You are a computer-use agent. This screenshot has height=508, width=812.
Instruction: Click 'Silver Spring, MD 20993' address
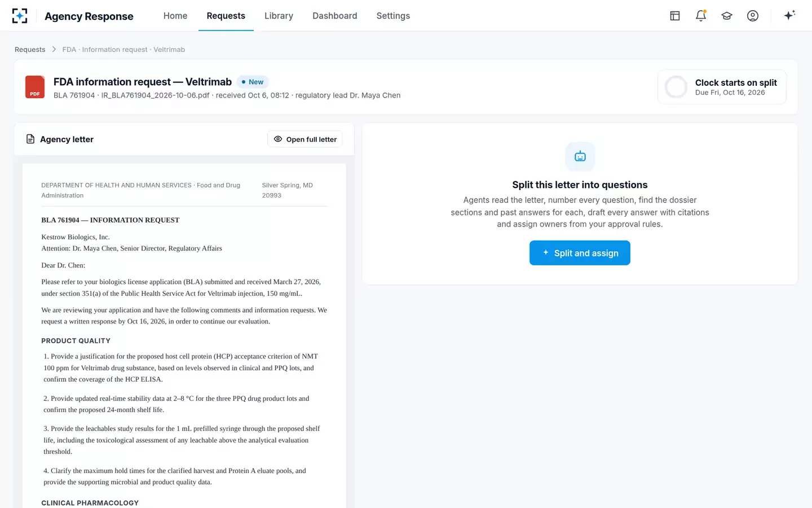(288, 190)
